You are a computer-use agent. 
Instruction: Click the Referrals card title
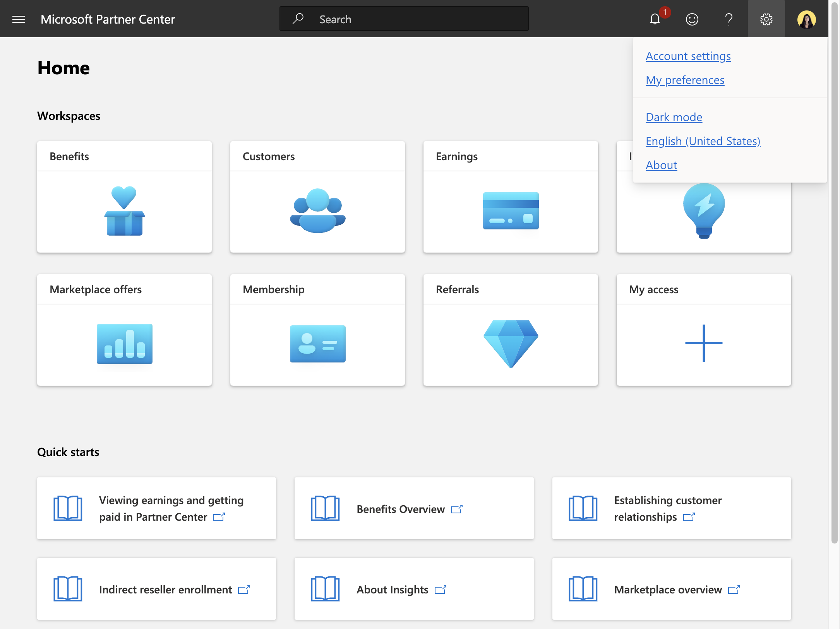click(458, 289)
